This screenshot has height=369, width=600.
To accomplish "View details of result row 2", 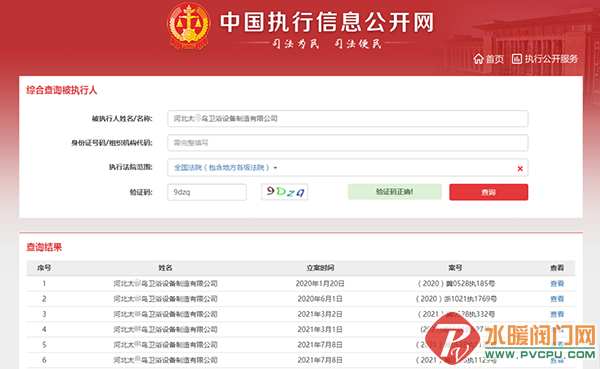I will 557,299.
